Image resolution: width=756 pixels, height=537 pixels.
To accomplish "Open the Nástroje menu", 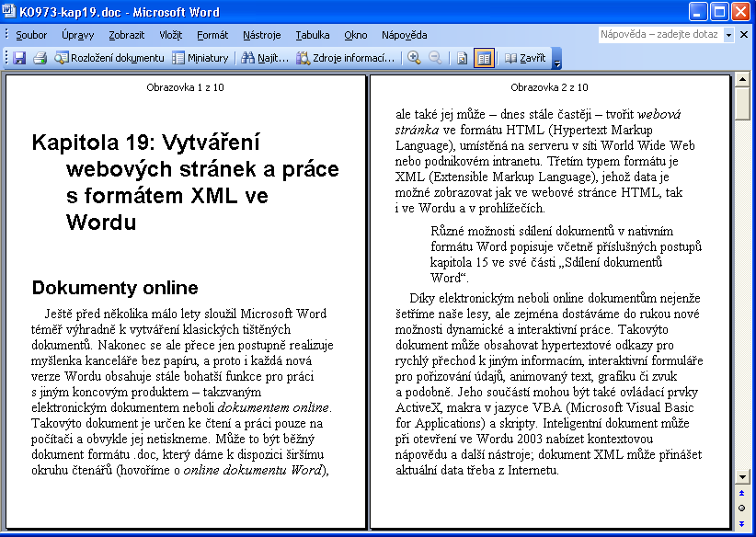I will pos(261,35).
